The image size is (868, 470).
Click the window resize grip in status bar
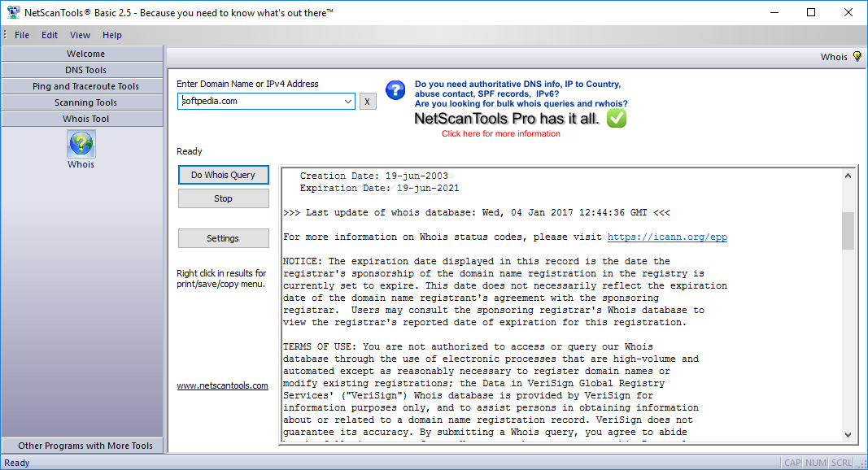point(862,464)
